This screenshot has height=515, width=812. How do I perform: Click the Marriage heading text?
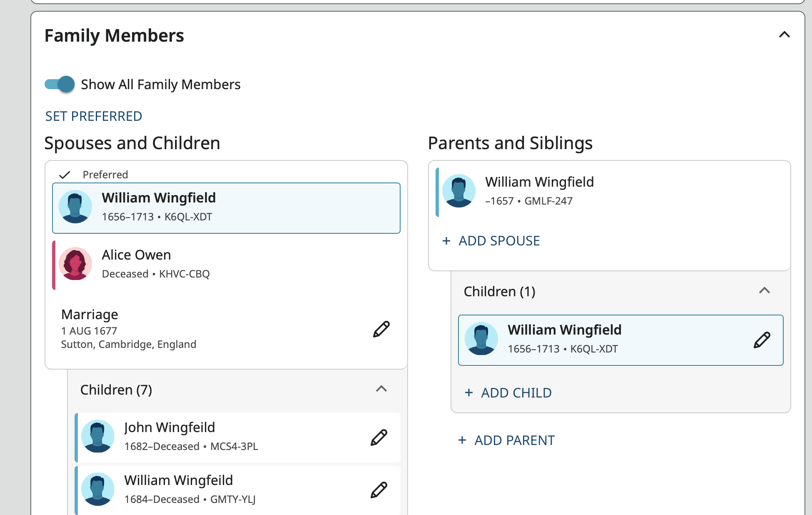point(90,315)
